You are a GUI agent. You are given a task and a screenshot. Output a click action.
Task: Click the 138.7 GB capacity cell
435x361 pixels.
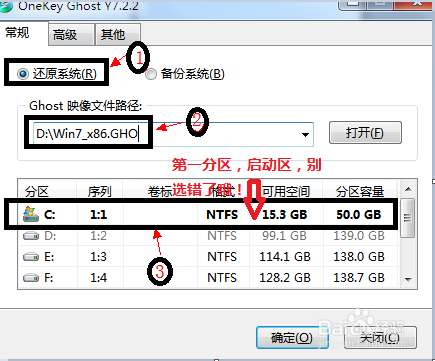pyautogui.click(x=359, y=278)
